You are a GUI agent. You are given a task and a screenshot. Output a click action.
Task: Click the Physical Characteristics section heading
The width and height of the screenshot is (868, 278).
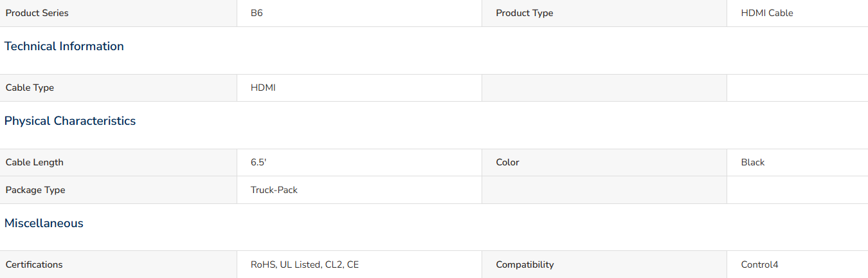tap(70, 121)
